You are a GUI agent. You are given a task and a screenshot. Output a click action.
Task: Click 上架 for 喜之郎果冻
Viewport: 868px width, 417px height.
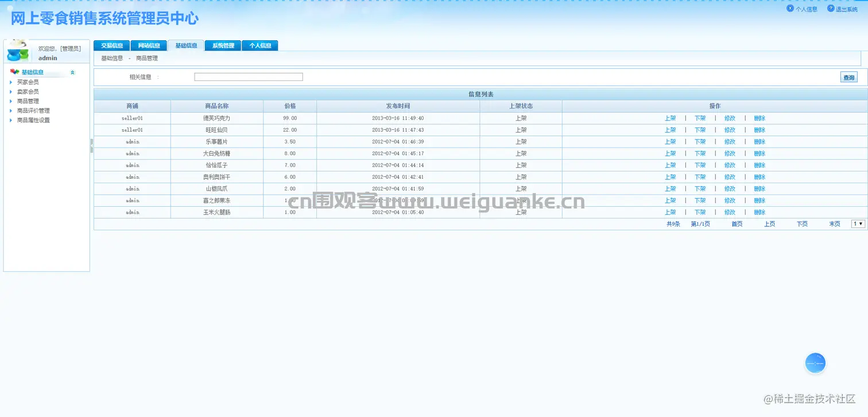(x=671, y=200)
